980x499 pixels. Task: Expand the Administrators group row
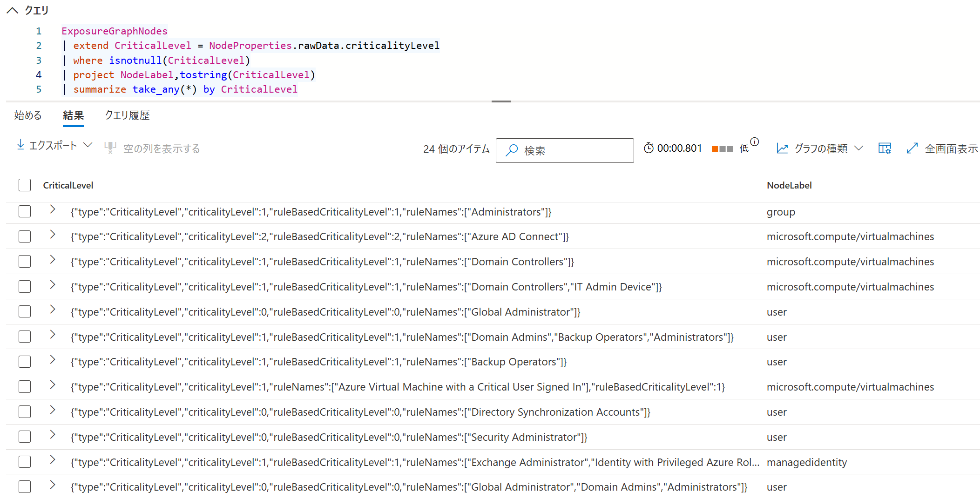click(53, 209)
